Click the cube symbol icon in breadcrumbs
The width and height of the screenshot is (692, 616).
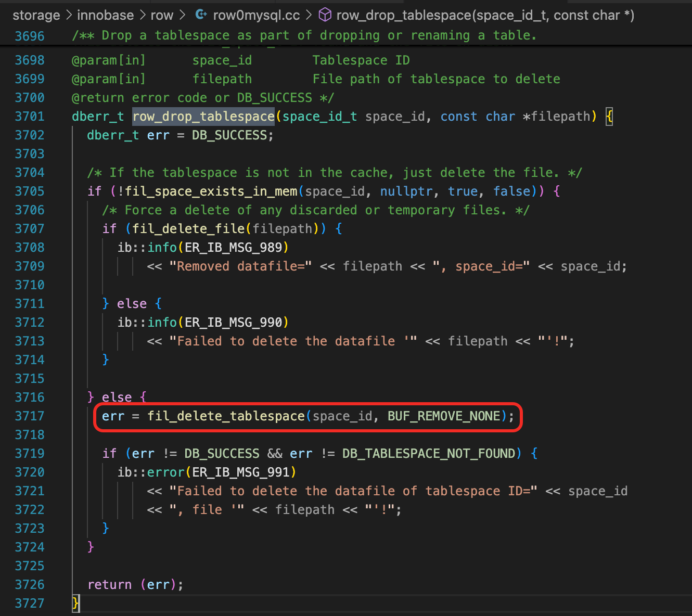pyautogui.click(x=325, y=15)
